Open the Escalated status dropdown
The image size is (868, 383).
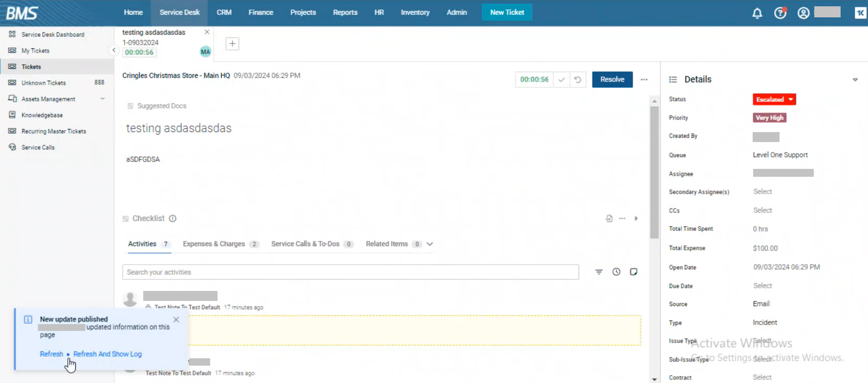(774, 99)
